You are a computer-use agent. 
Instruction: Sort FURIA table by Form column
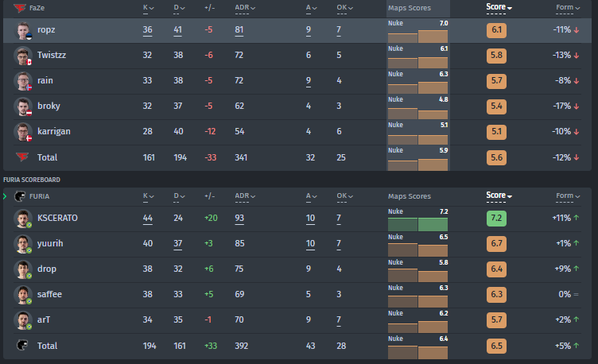(x=568, y=196)
